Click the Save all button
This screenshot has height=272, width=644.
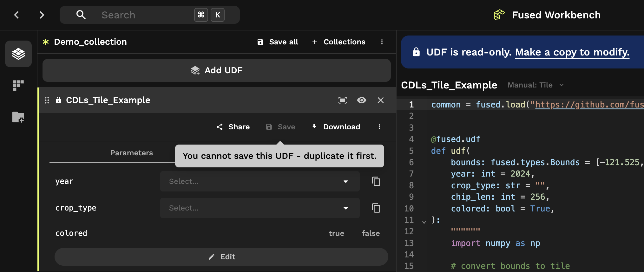click(278, 42)
